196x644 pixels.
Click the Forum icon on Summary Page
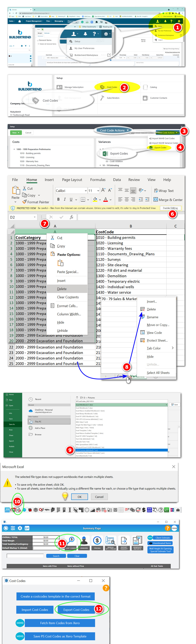[174, 528]
